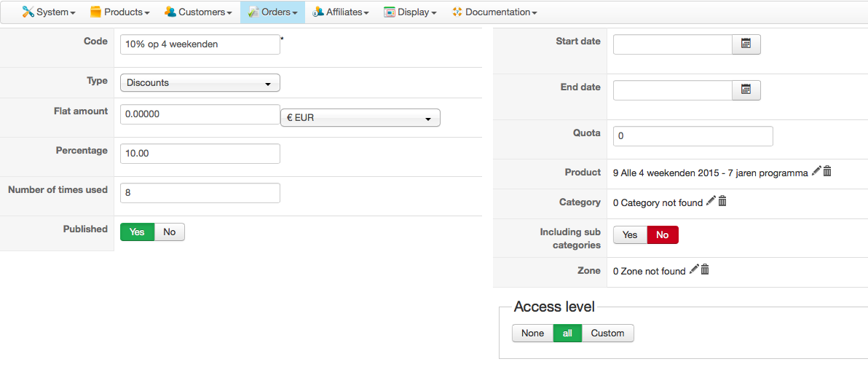Open the Type dropdown showing Discounts
Image resolution: width=868 pixels, height=367 pixels.
pos(200,83)
